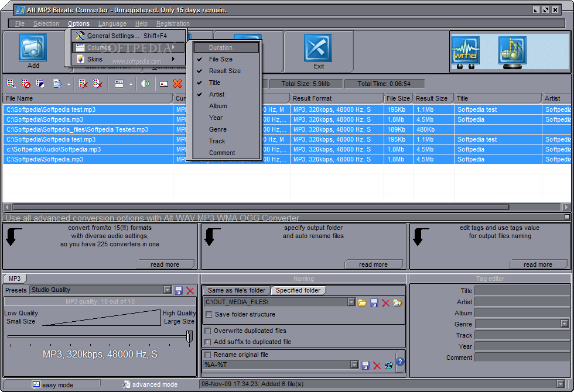Enable Rename original file checkbox
Viewport: 574px width, 392px height.
tap(208, 355)
